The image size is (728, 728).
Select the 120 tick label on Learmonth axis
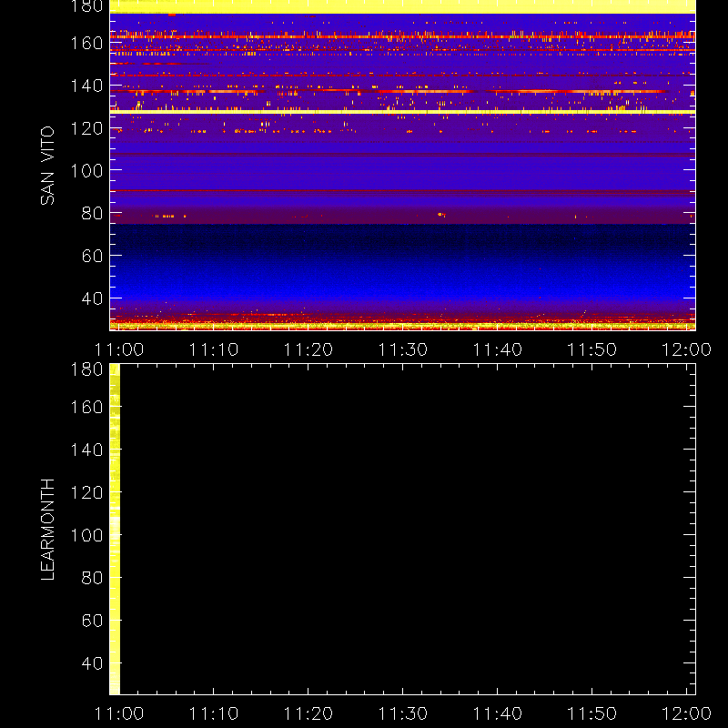pyautogui.click(x=86, y=492)
